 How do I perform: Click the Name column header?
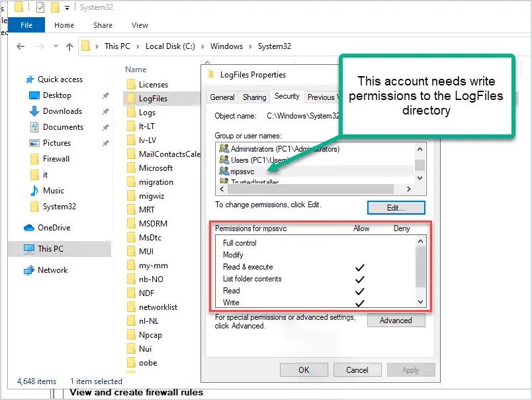(x=136, y=70)
